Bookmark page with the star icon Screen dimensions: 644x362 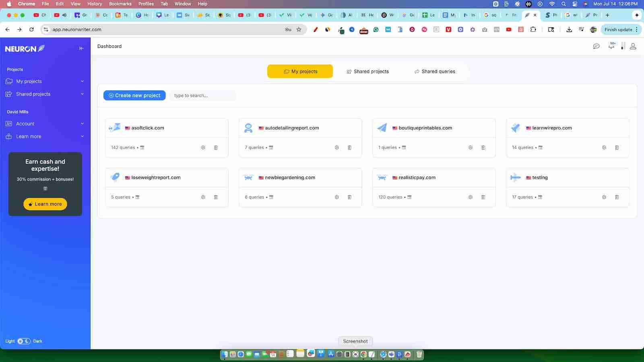[299, 29]
